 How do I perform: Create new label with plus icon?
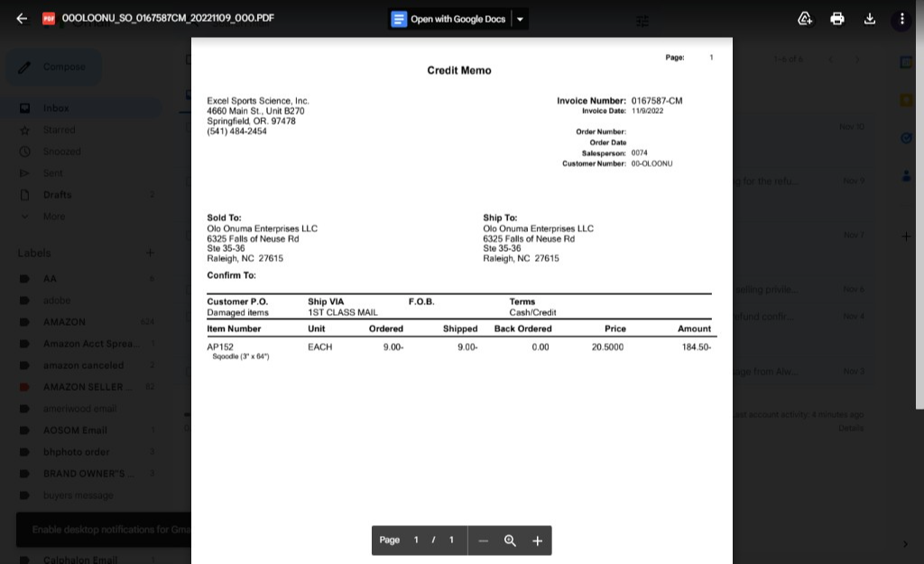click(x=150, y=253)
